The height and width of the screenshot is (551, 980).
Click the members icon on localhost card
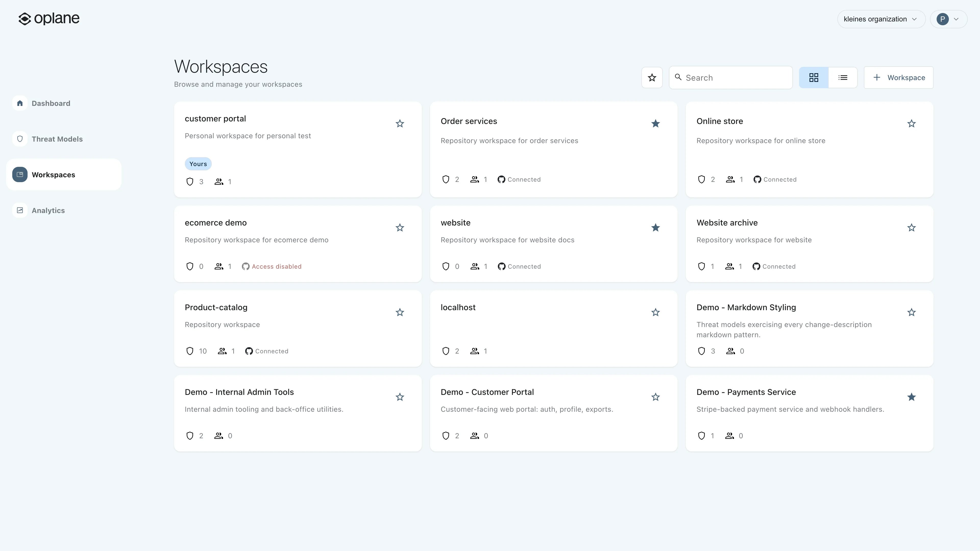click(x=474, y=351)
